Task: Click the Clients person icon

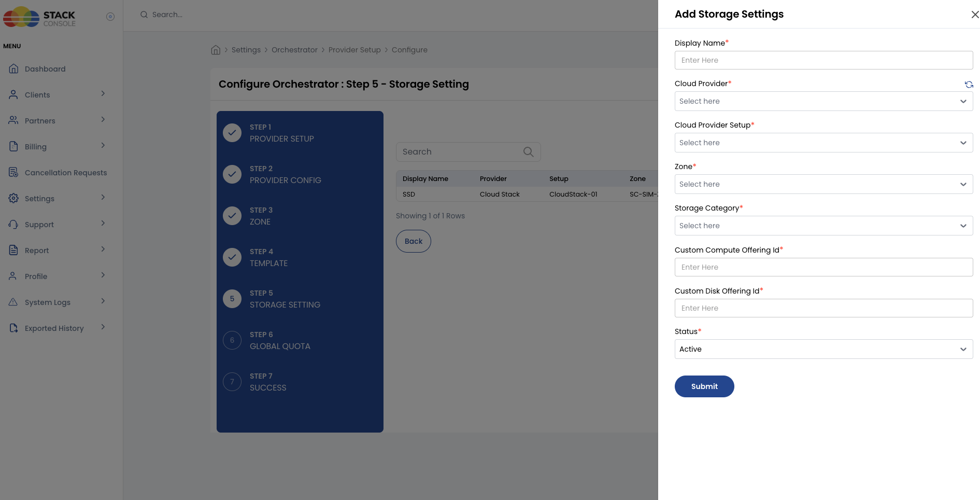Action: pyautogui.click(x=13, y=94)
